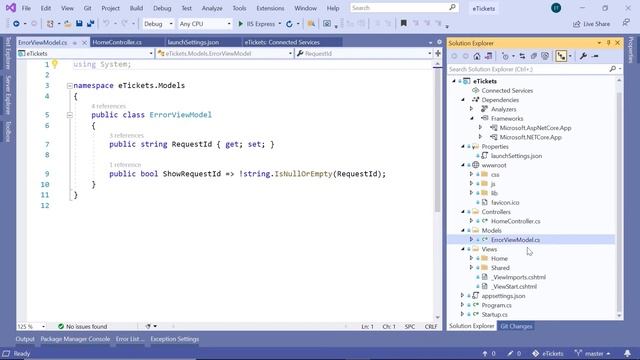This screenshot has width=640, height=360.
Task: Open the master branch dropdown
Action: [593, 353]
